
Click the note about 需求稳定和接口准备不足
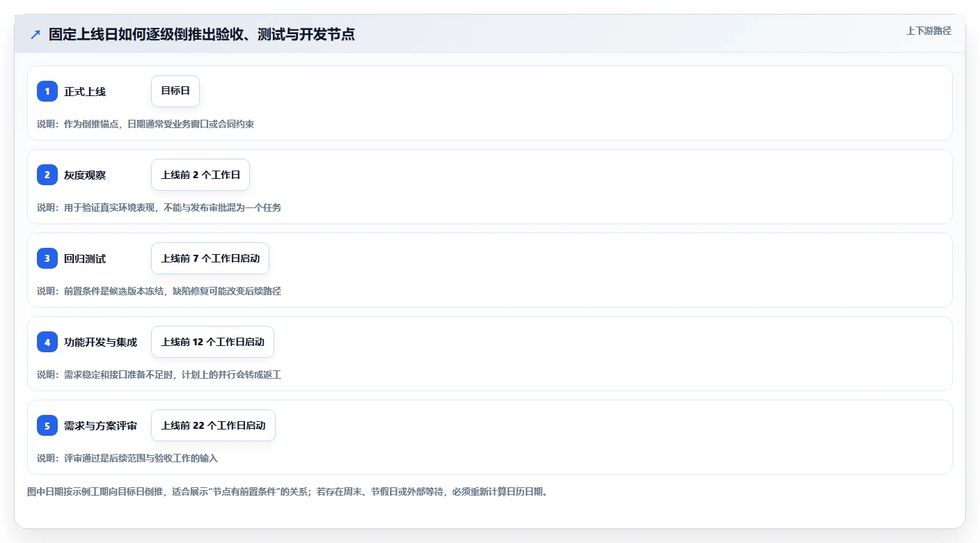point(159,375)
